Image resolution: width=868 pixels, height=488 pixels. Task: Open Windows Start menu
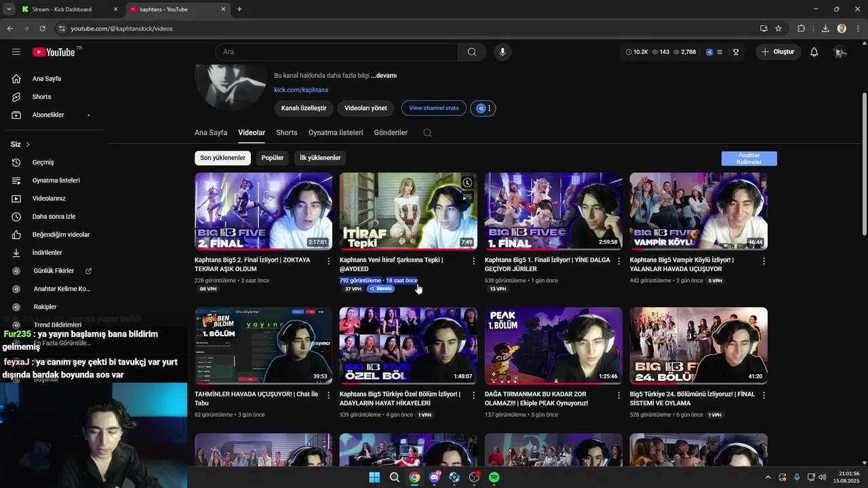(x=374, y=477)
